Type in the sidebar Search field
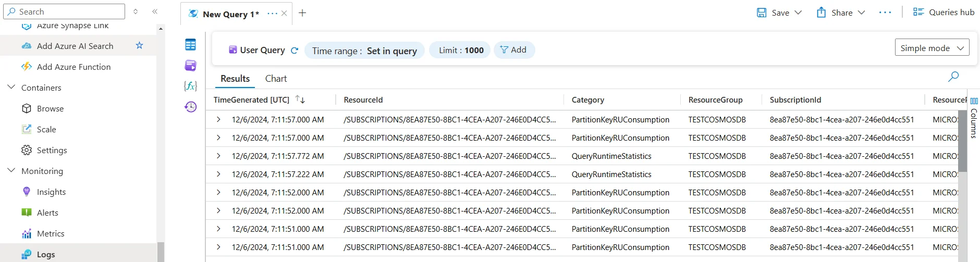 (68, 11)
